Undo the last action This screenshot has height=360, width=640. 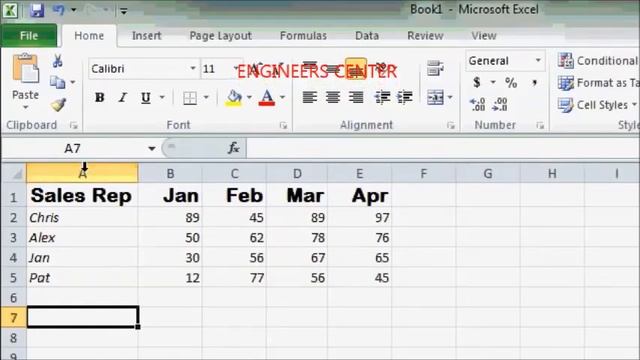(59, 10)
